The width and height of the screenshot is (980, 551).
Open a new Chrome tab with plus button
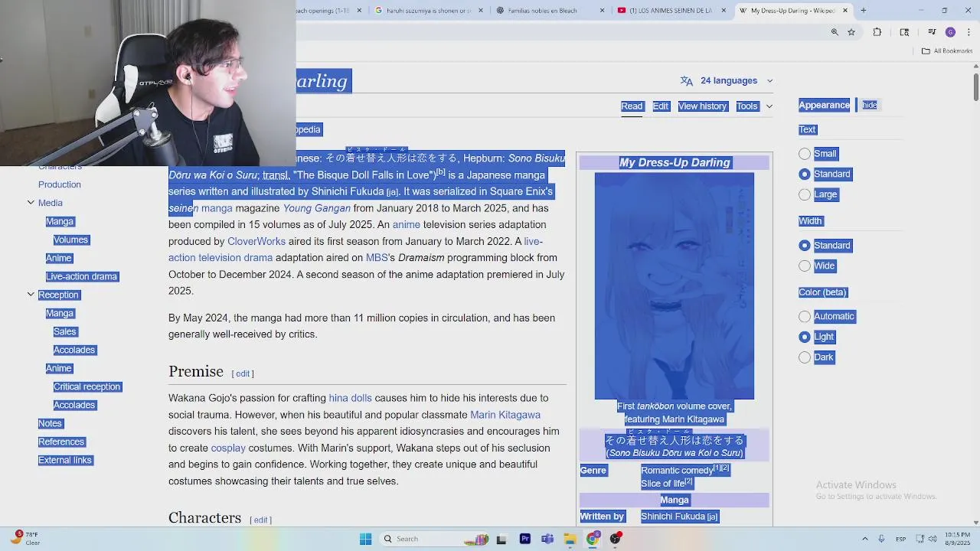click(x=864, y=11)
